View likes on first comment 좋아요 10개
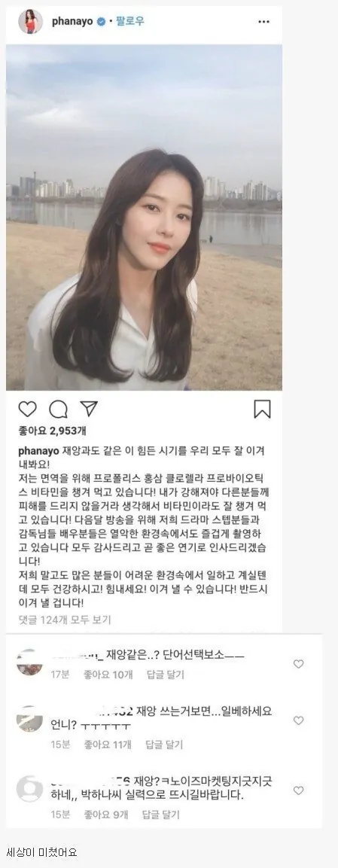 pyautogui.click(x=108, y=675)
